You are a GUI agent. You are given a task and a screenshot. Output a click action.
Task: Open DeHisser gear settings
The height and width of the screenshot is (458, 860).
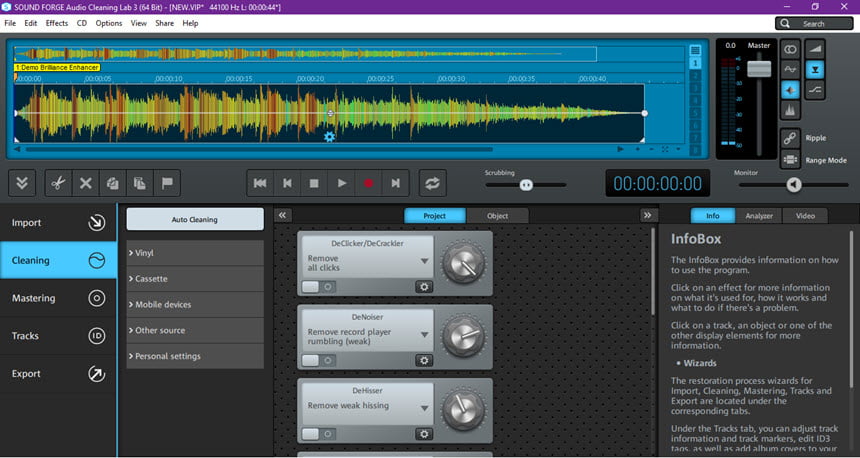(x=424, y=434)
